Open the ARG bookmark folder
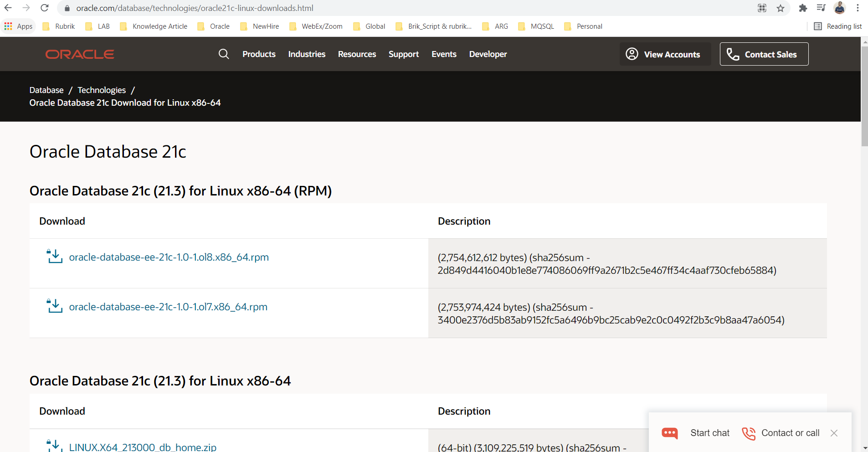The image size is (868, 452). (495, 26)
